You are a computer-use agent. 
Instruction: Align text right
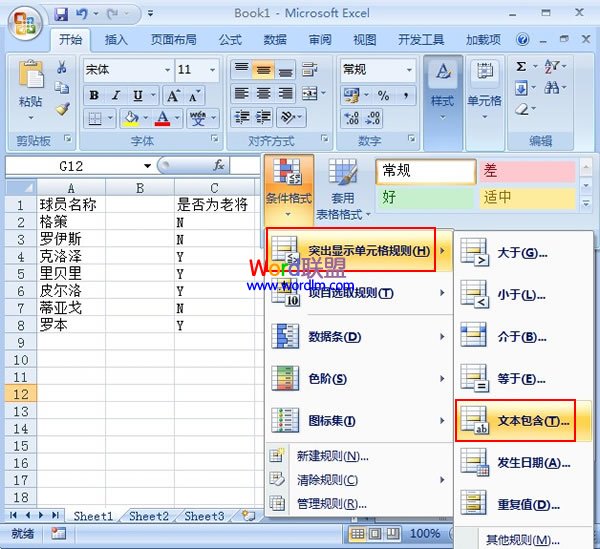285,93
